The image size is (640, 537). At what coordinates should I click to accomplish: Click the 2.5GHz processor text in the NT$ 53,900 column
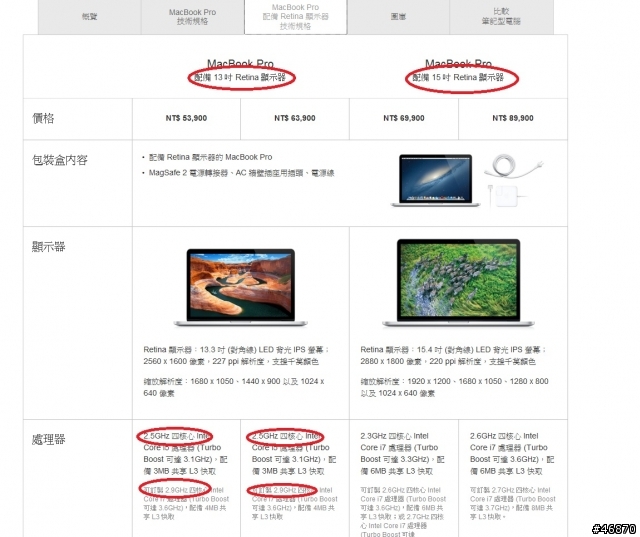coord(185,453)
